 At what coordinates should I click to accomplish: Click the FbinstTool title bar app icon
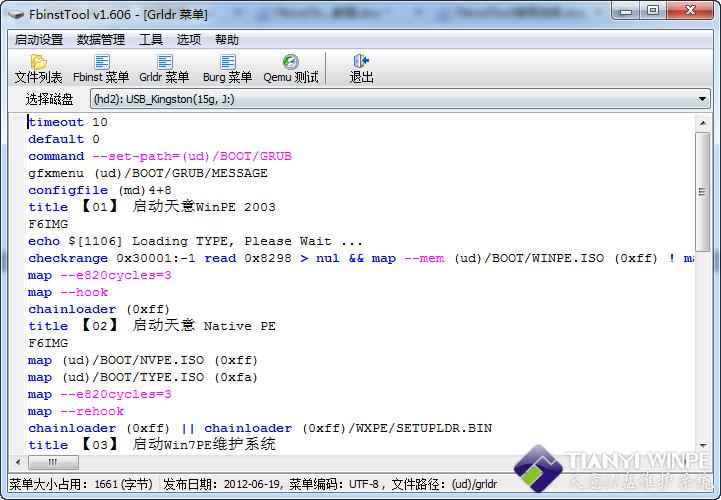coord(16,15)
